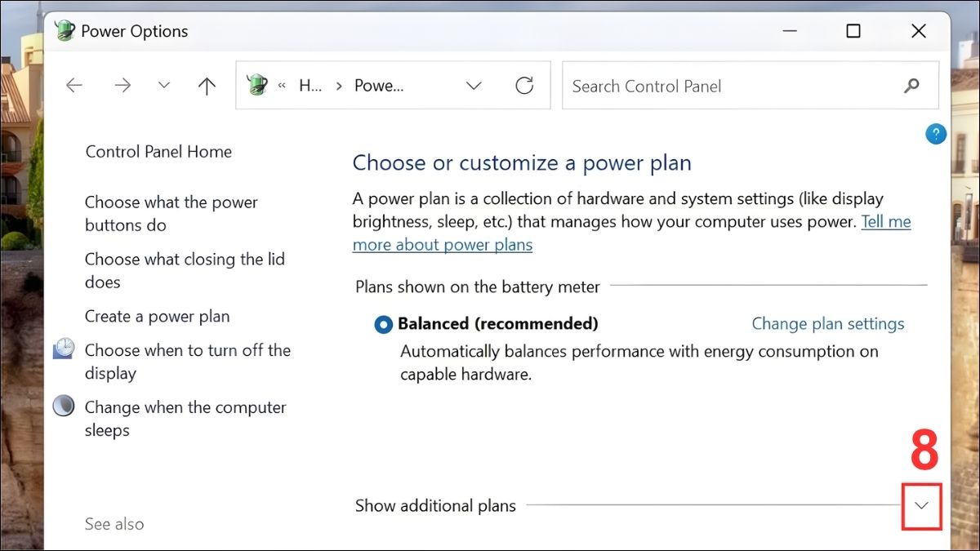Image resolution: width=980 pixels, height=551 pixels.
Task: Click 'Plans shown on the battery meter' label
Action: click(478, 287)
